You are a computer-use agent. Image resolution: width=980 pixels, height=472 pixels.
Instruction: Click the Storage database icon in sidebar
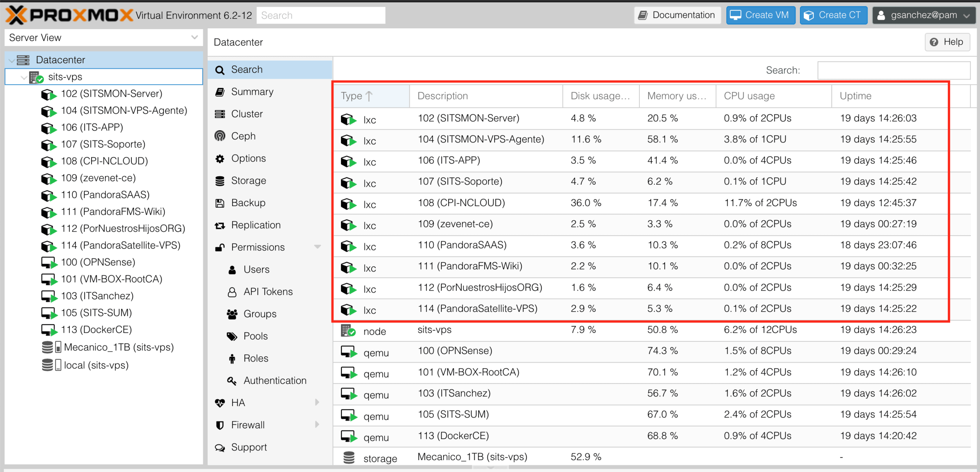click(220, 181)
